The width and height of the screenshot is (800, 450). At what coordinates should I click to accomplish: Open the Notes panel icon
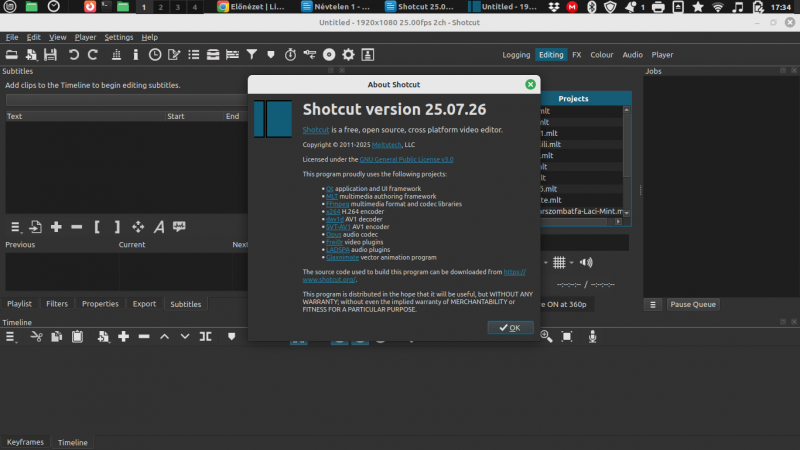coord(174,55)
